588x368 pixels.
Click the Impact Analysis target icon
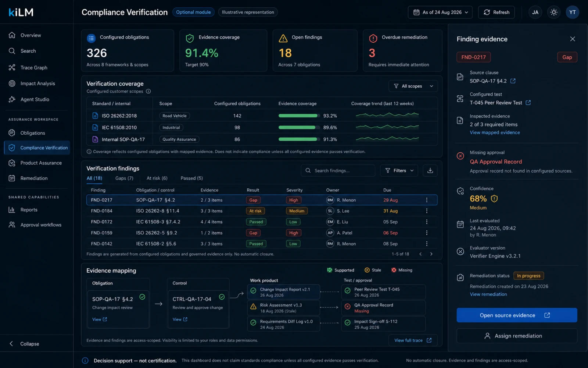[12, 84]
